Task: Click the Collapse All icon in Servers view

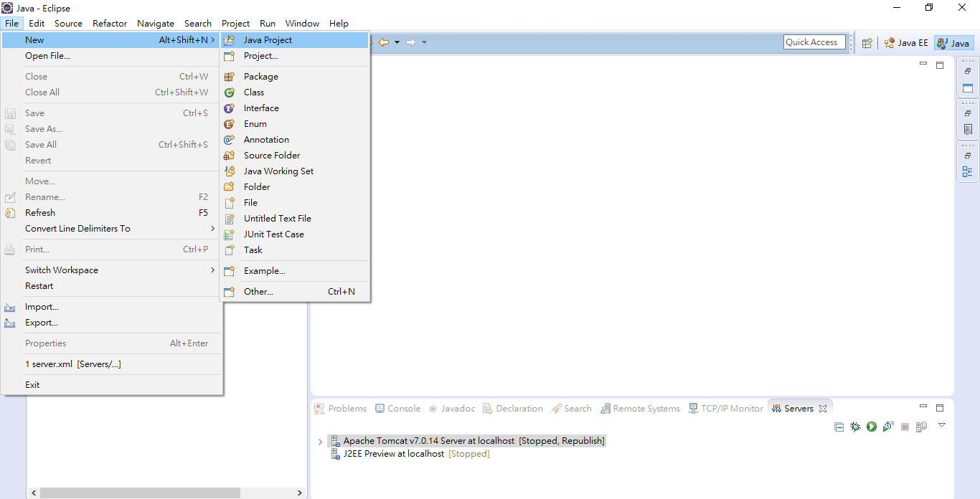Action: (839, 427)
